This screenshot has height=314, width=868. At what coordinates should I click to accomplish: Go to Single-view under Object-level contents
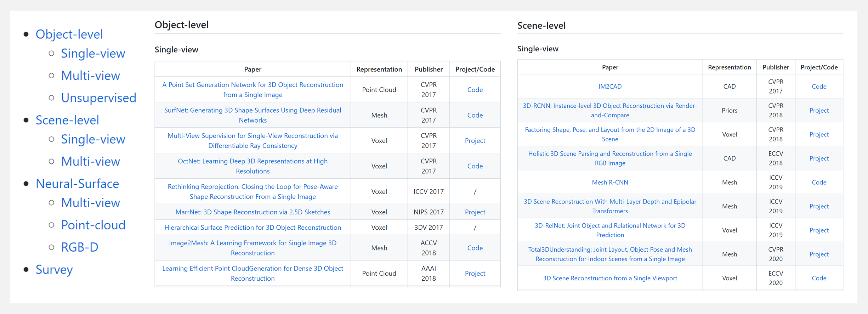click(93, 54)
